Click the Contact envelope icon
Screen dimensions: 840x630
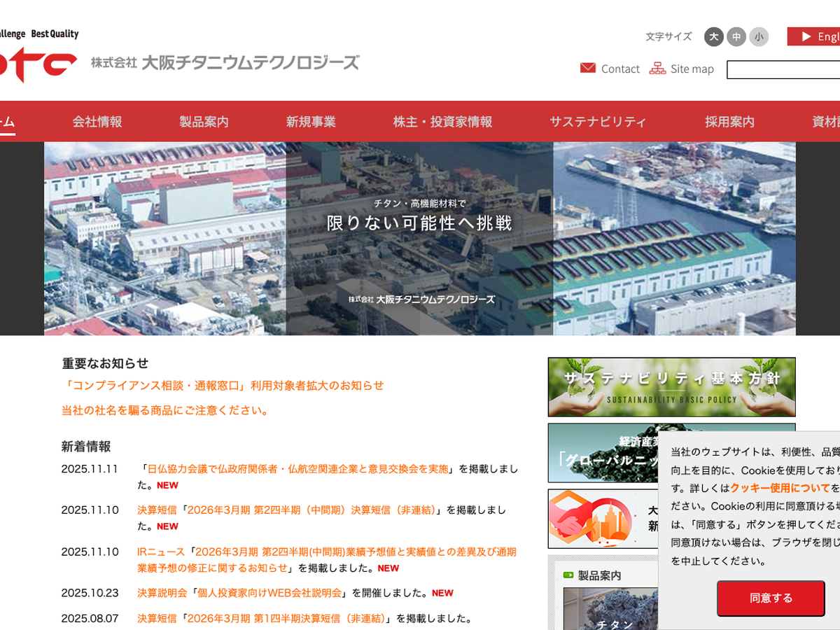pos(588,68)
